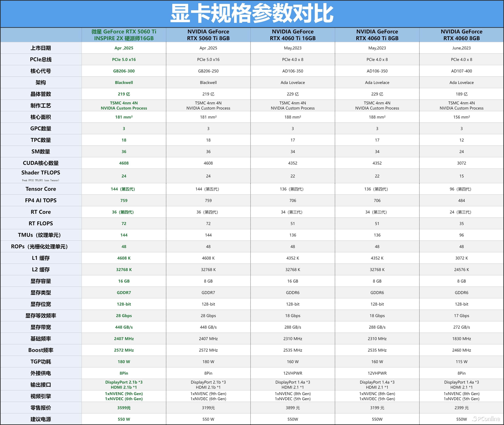The image size is (504, 425).
Task: Click the RTX 4060 8GB column header
Action: coord(461,35)
